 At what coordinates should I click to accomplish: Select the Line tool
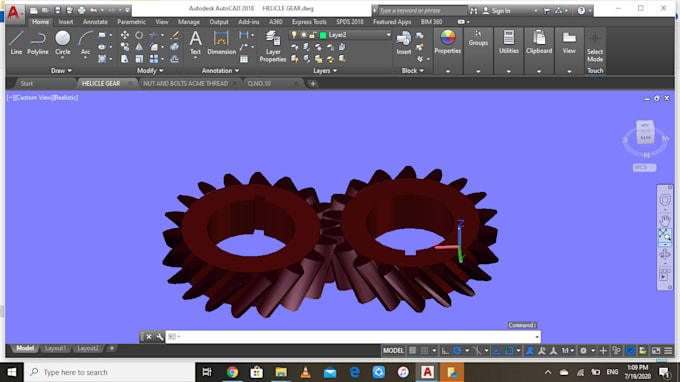click(x=16, y=42)
